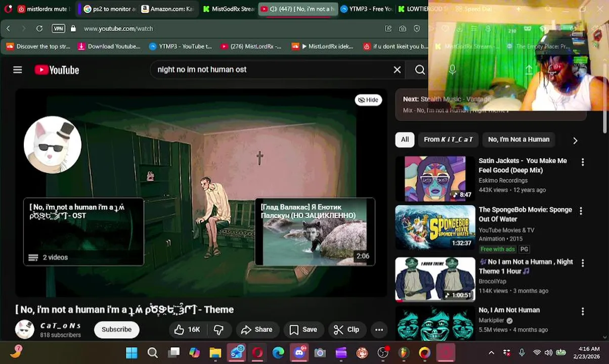Image resolution: width=609 pixels, height=364 pixels.
Task: Open The SpongeBob Movie: Sponge Out Of Water title
Action: pyautogui.click(x=526, y=214)
